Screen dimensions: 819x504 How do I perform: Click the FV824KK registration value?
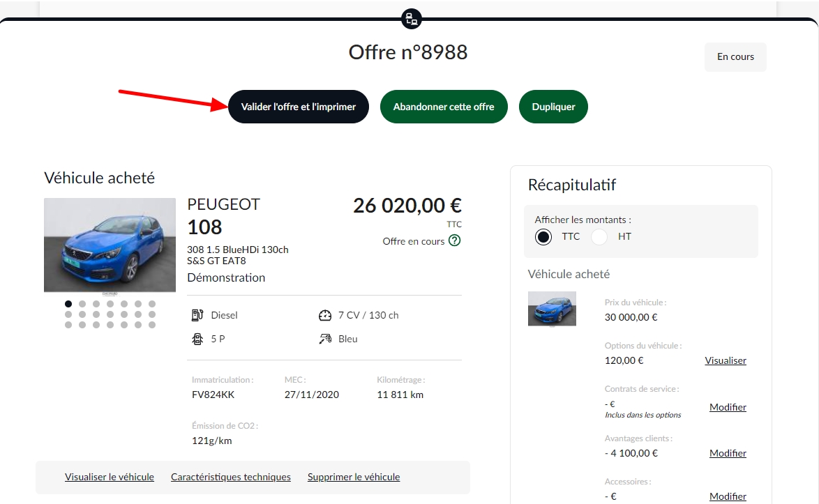(x=213, y=395)
